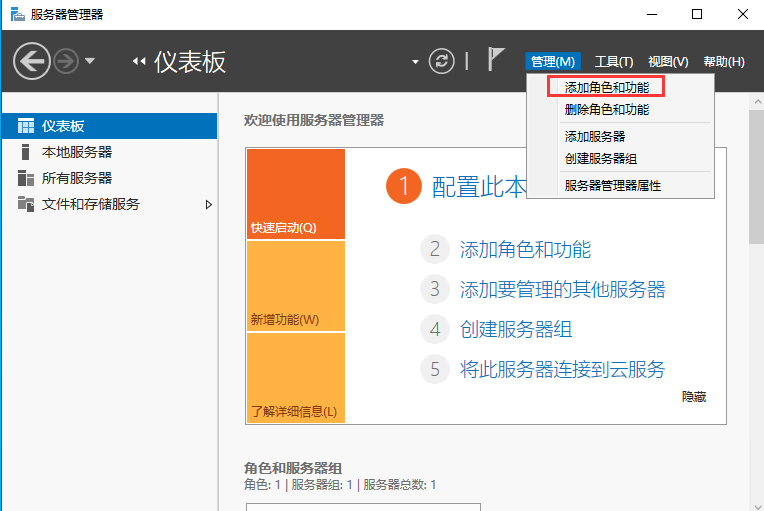The image size is (764, 511).
Task: Click the 所有服务器 icon in sidebar
Action: (26, 178)
